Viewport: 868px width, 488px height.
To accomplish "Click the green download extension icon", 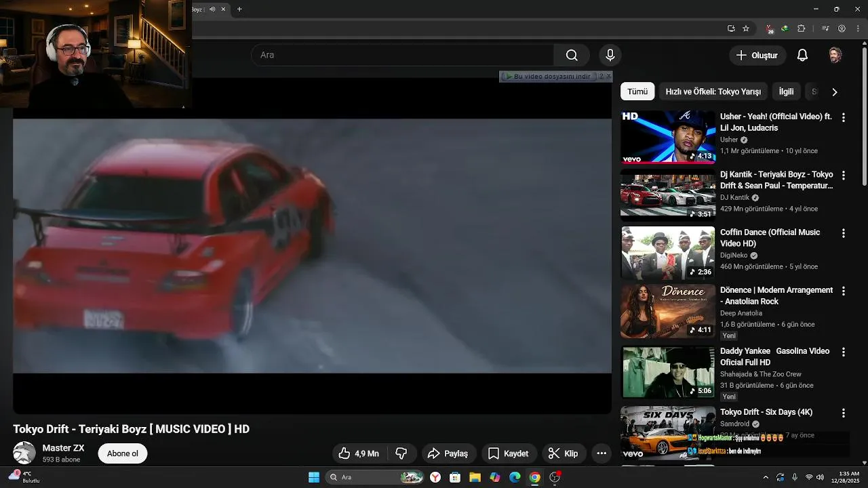I will tap(785, 28).
